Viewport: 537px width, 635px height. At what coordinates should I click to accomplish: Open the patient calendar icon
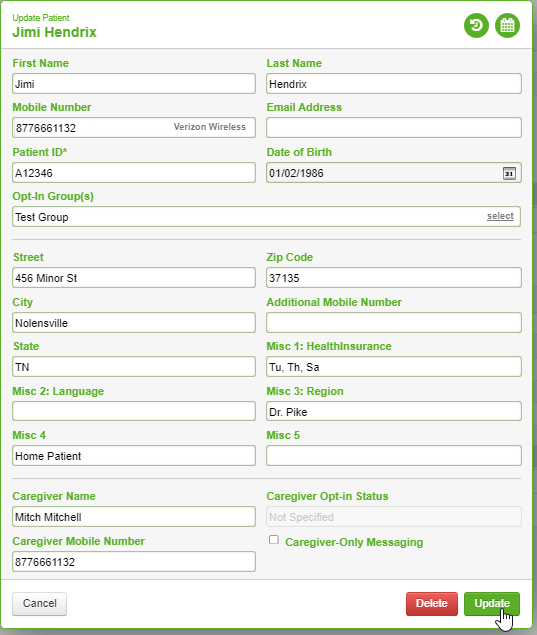(507, 26)
